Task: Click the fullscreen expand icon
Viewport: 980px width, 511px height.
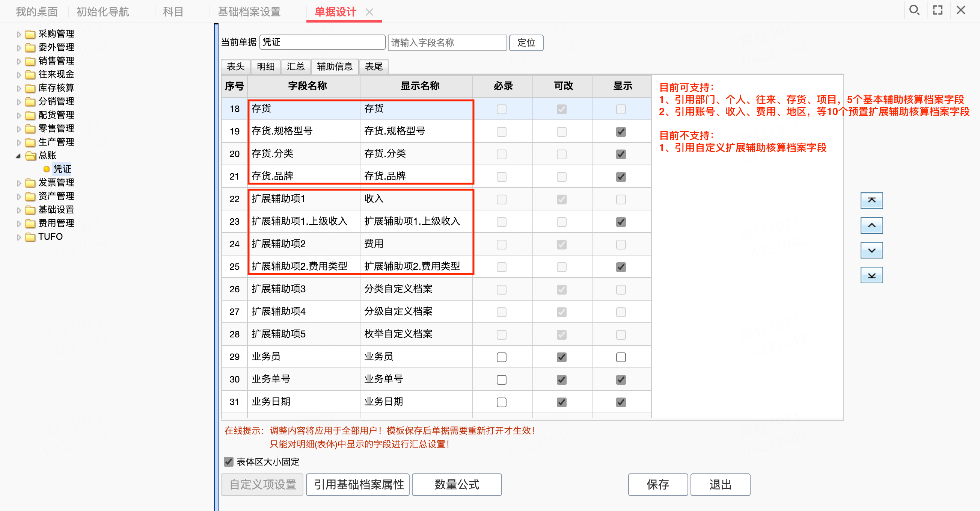Action: (x=938, y=10)
